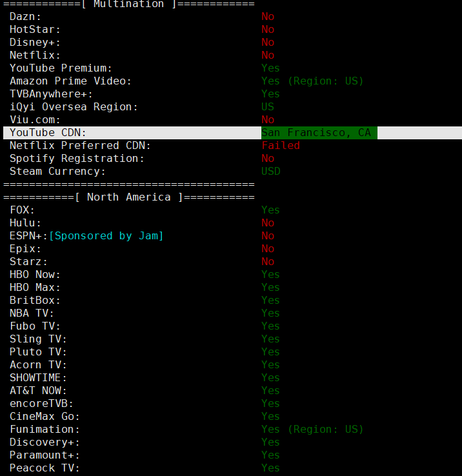The width and height of the screenshot is (462, 476).
Task: Click the "Steam Currency:" label
Action: click(x=57, y=171)
